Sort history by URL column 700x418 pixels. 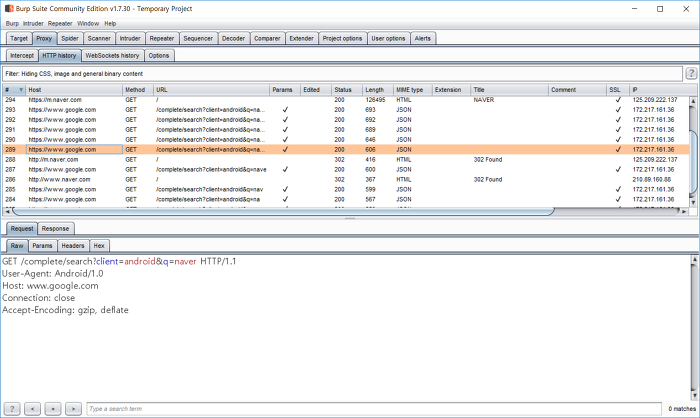(x=211, y=90)
